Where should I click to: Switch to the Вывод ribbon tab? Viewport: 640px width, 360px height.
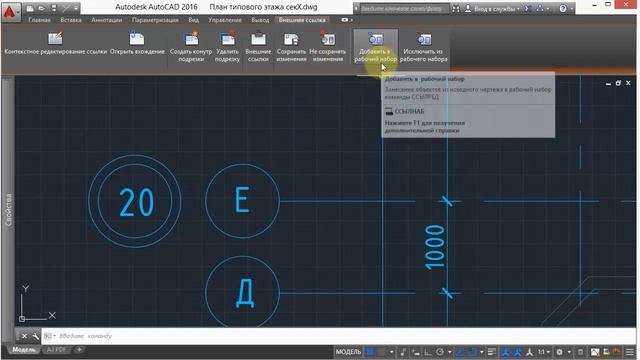point(260,20)
